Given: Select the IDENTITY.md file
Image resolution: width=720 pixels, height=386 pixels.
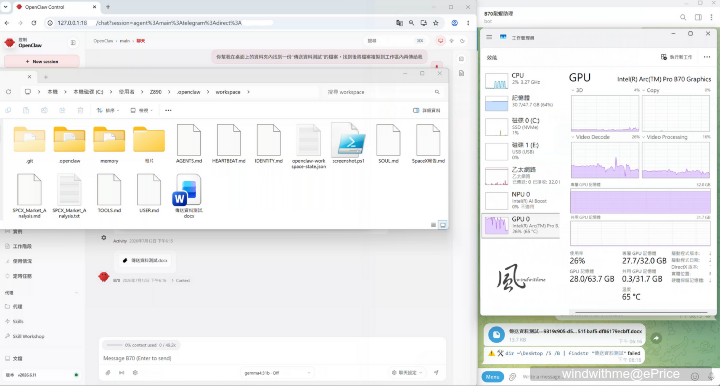Looking at the screenshot, I should [269, 145].
